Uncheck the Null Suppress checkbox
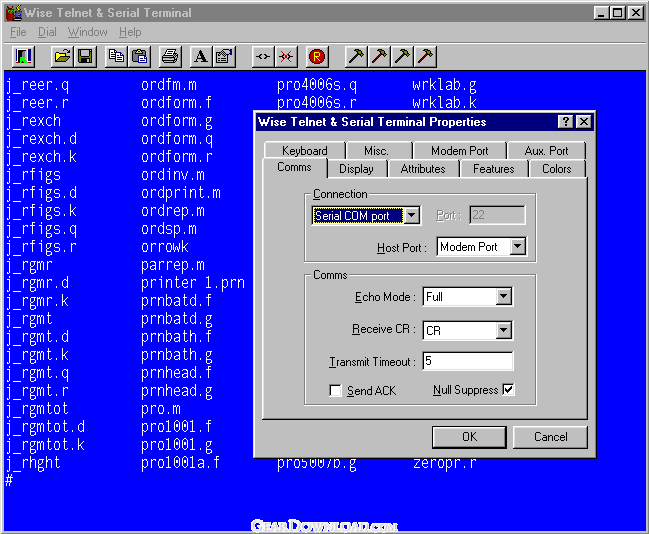This screenshot has width=649, height=534. (508, 390)
